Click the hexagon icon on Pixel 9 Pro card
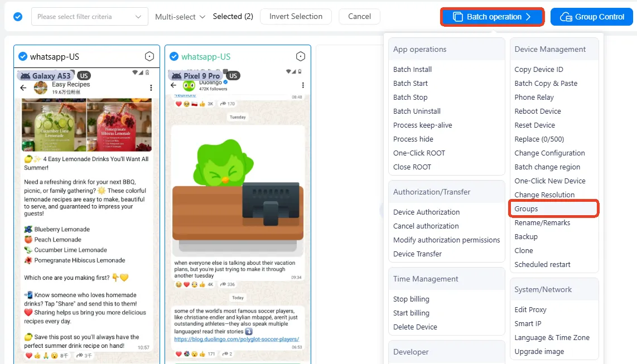Screen dimensions: 637x364 click(301, 56)
